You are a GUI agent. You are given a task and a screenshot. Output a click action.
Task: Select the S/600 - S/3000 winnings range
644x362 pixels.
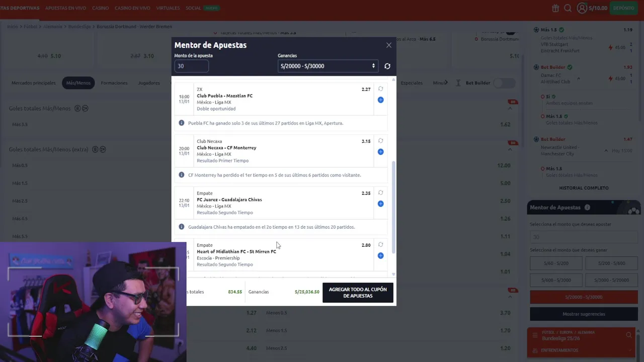tap(556, 280)
